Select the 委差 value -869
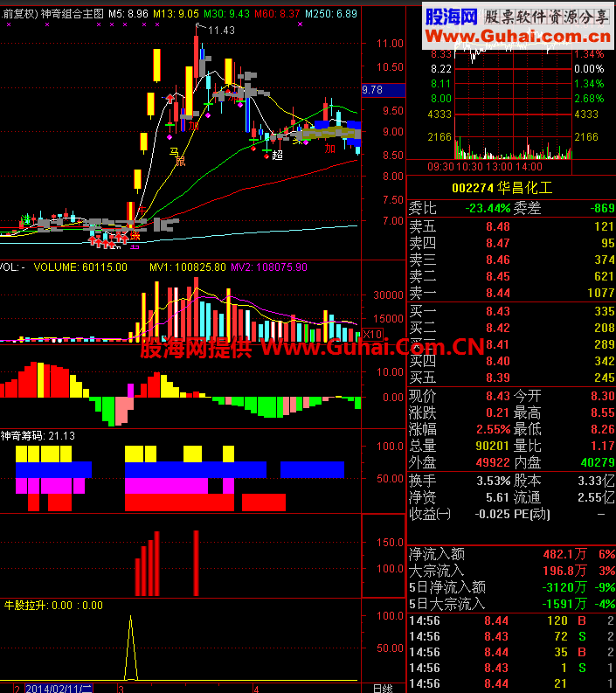Image resolution: width=616 pixels, height=693 pixels. coord(602,208)
